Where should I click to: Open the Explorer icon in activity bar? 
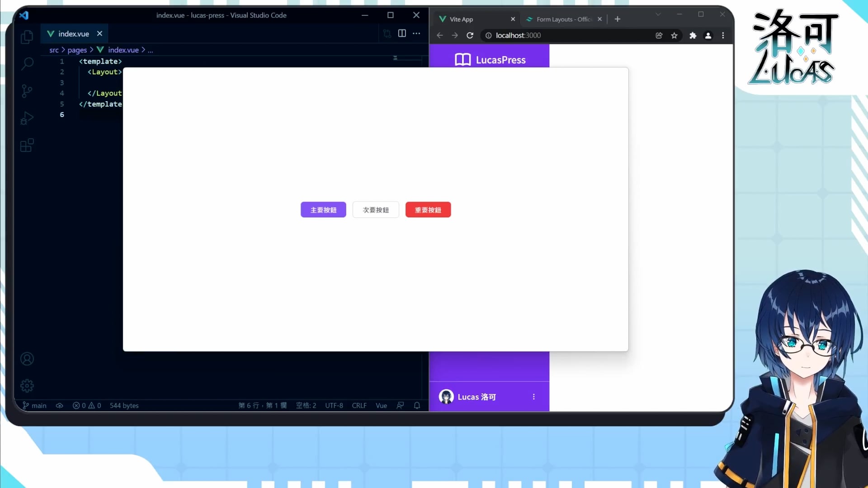[x=27, y=37]
